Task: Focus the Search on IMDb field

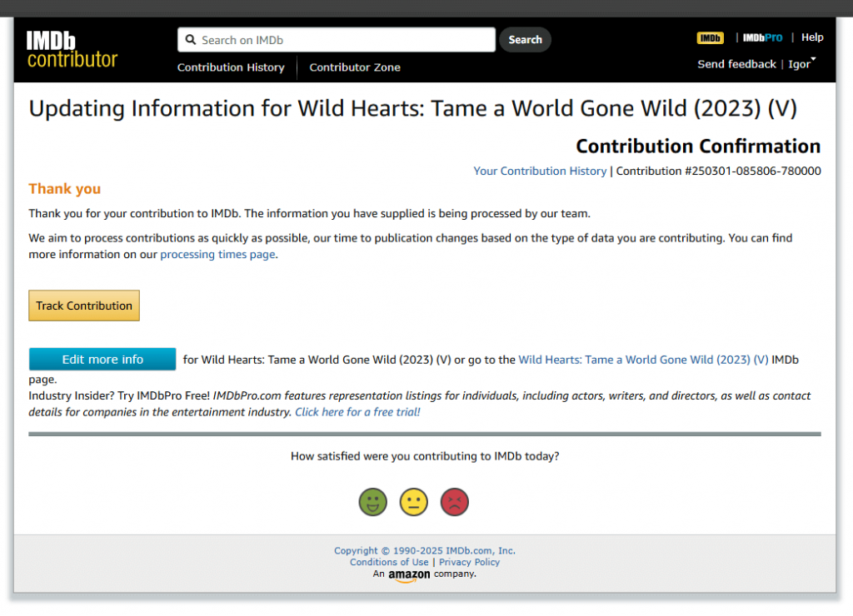Action: [337, 40]
